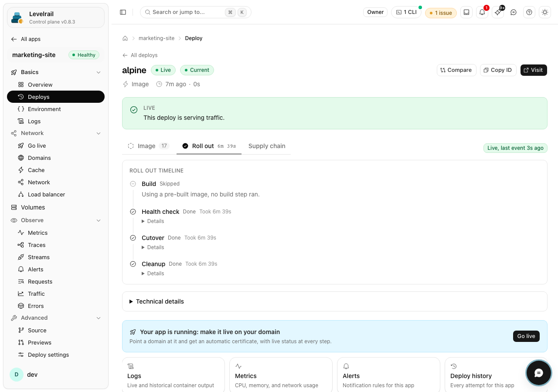Image resolution: width=558 pixels, height=392 pixels.
Task: Open the help question mark icon
Action: [x=529, y=12]
